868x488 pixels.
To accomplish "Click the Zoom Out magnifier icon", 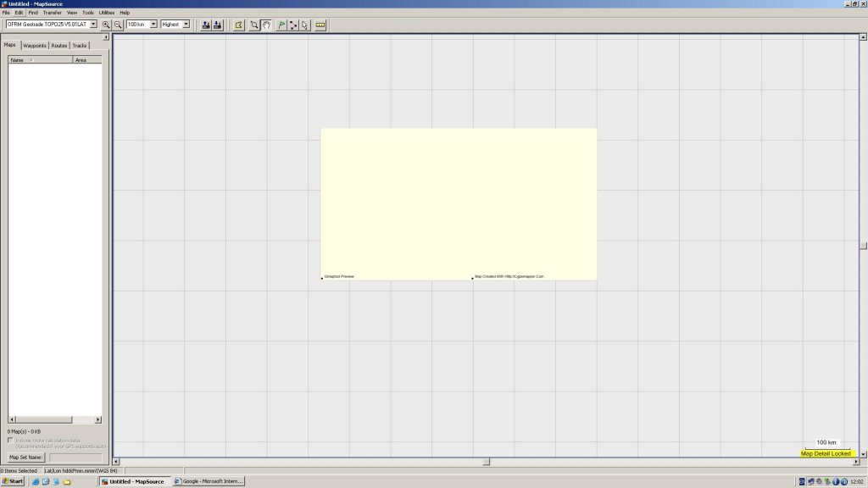I will pos(118,25).
